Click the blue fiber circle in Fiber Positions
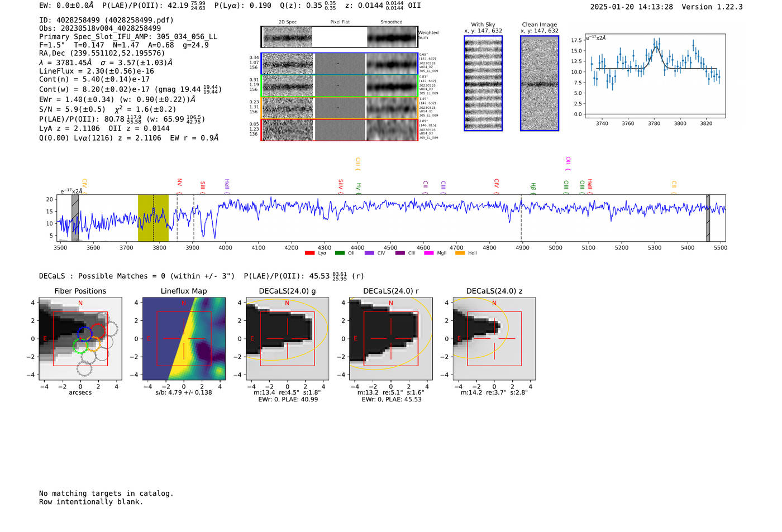Screen dimensions: 782x532 point(84,334)
